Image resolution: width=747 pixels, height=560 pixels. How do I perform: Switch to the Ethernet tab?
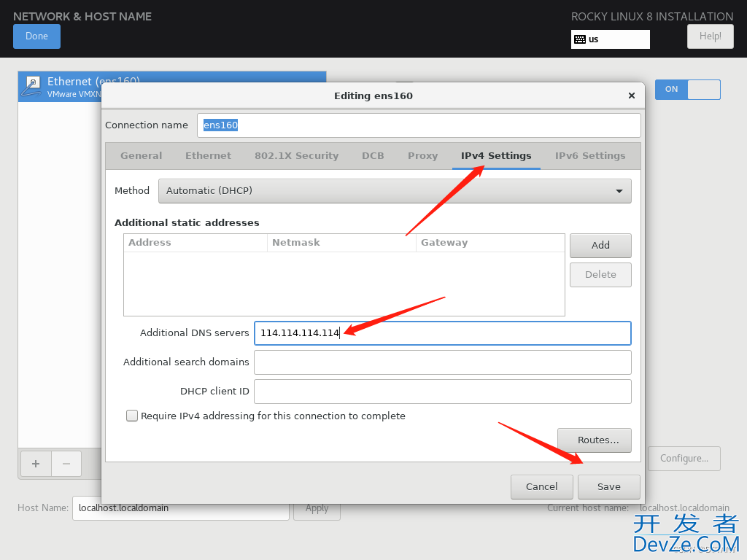coord(208,156)
